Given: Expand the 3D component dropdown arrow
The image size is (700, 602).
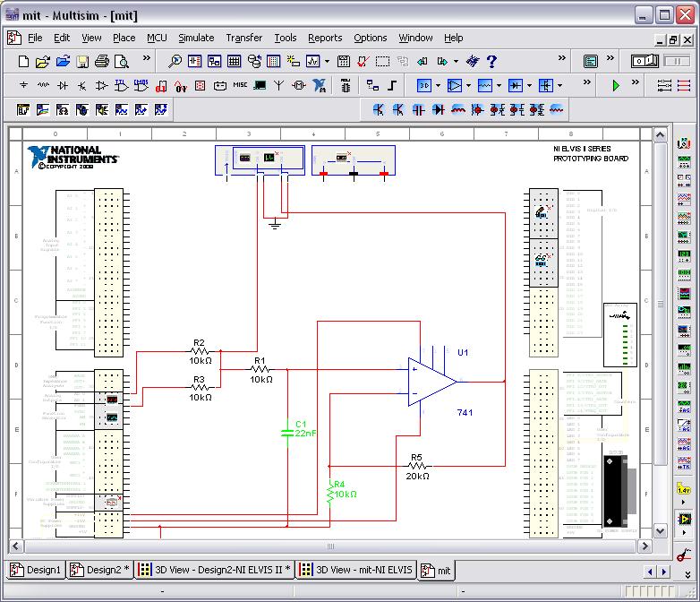Looking at the screenshot, I should click(437, 86).
